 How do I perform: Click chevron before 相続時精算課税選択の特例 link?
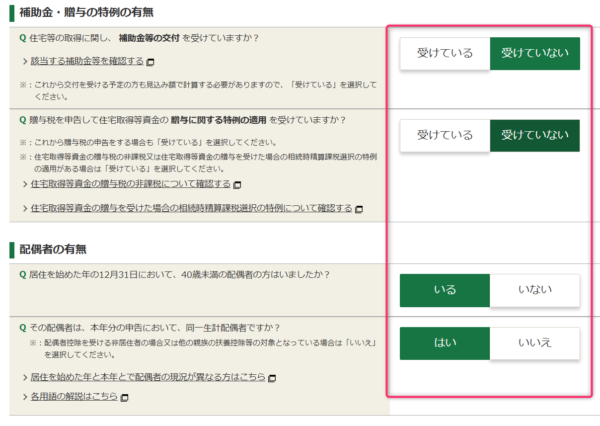point(24,209)
